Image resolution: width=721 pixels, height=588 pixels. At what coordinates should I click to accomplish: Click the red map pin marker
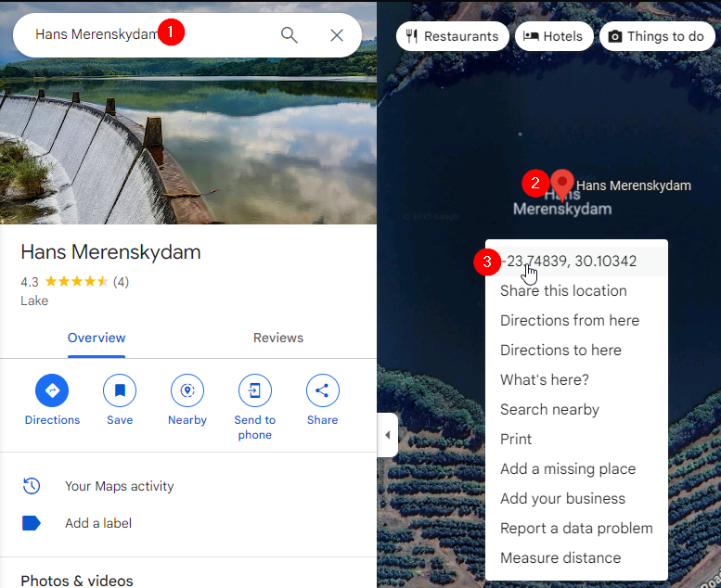coord(562,185)
